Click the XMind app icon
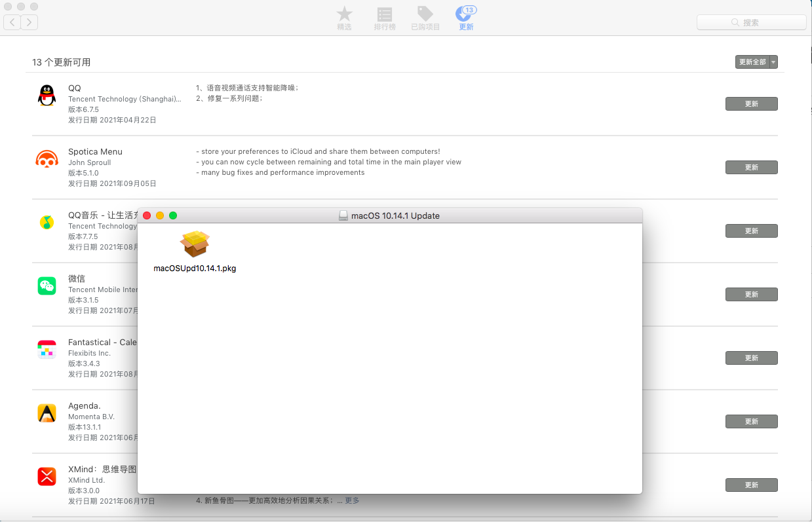Viewport: 812px width, 522px height. click(x=47, y=477)
